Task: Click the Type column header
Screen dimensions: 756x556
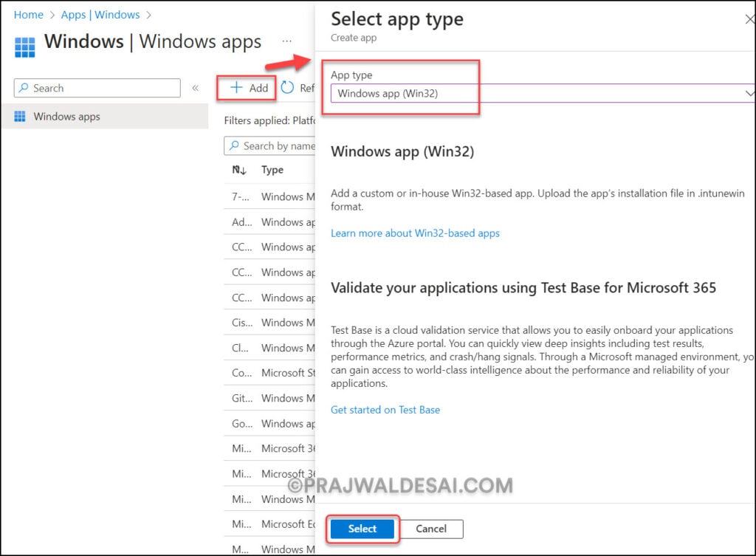Action: 272,170
